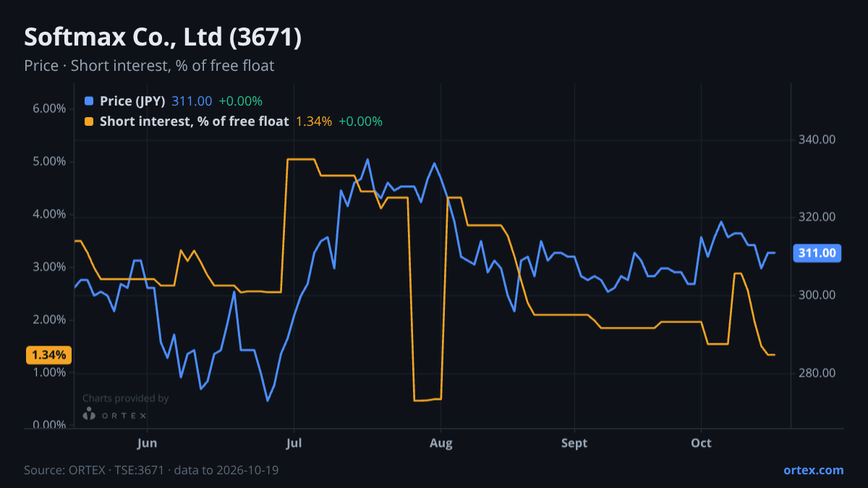Screen dimensions: 868x488
Task: Toggle the Short interest, % of free float legend label
Action: point(194,121)
